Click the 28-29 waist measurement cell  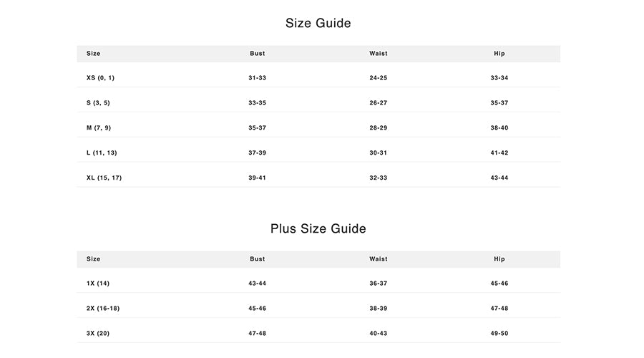point(378,128)
